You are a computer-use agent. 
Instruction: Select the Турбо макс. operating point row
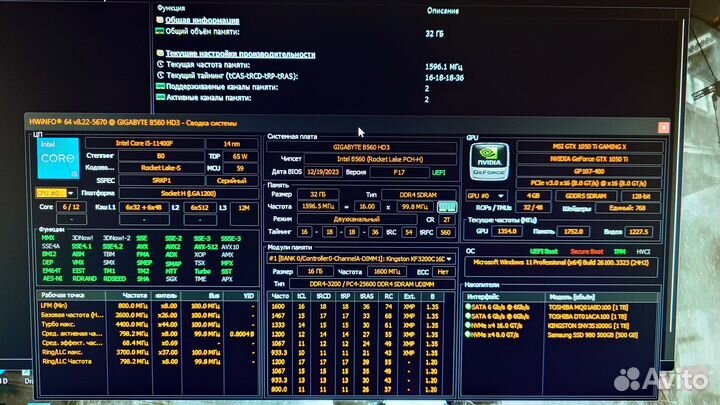coord(148,324)
